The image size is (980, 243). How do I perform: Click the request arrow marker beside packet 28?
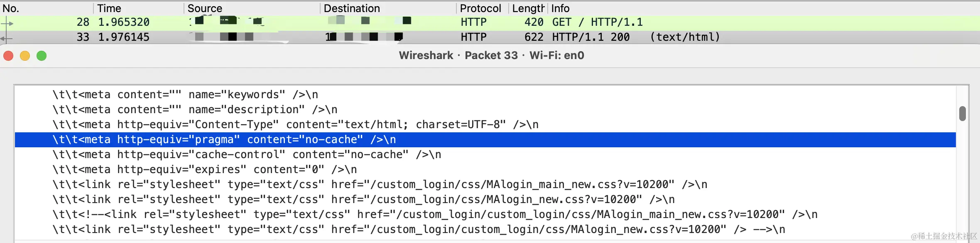7,23
